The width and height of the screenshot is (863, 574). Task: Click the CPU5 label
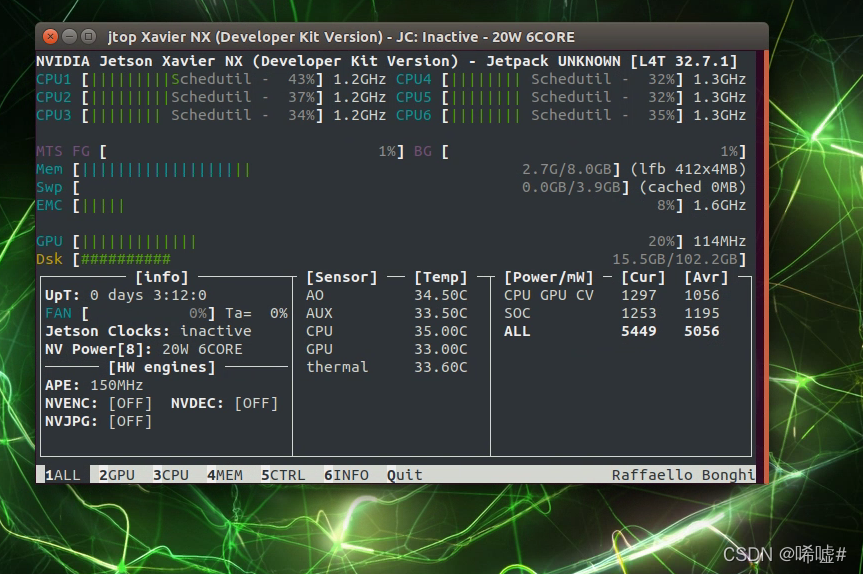coord(413,97)
